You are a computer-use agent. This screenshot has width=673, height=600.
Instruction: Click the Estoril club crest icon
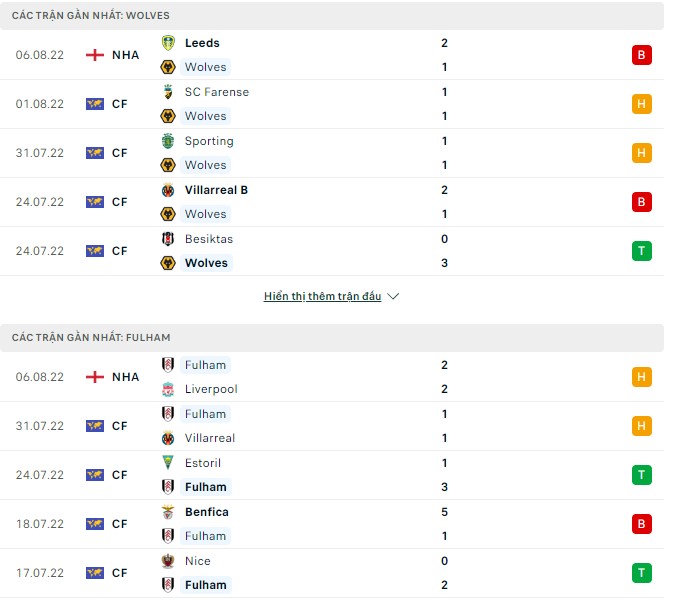[x=168, y=463]
